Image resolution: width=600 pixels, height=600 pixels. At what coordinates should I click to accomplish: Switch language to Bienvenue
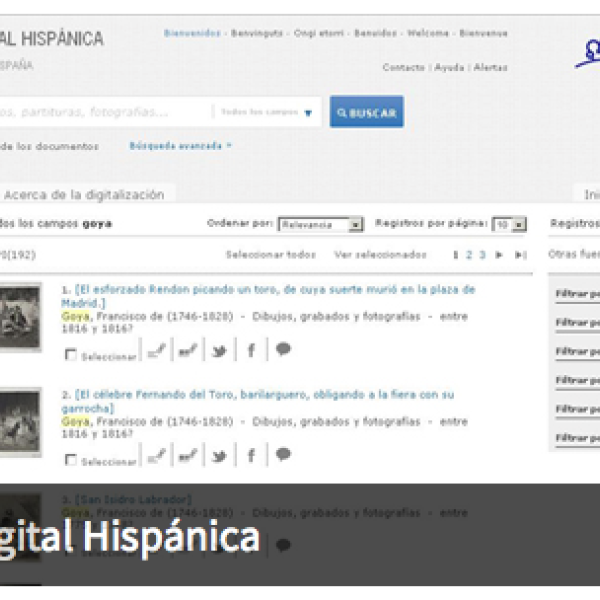[483, 33]
